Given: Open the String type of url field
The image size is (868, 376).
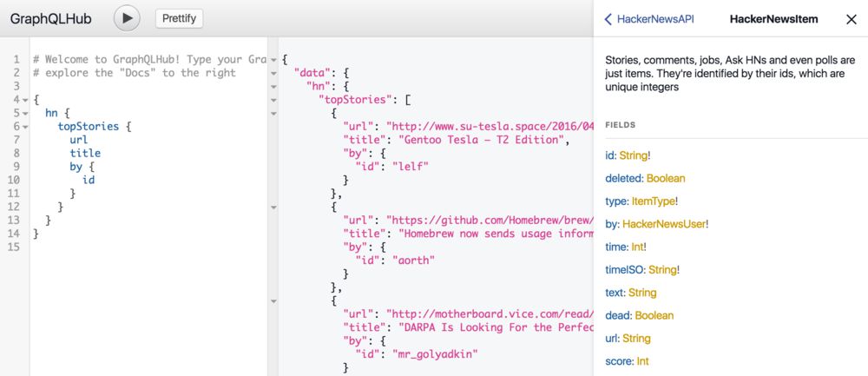Looking at the screenshot, I should [x=636, y=339].
